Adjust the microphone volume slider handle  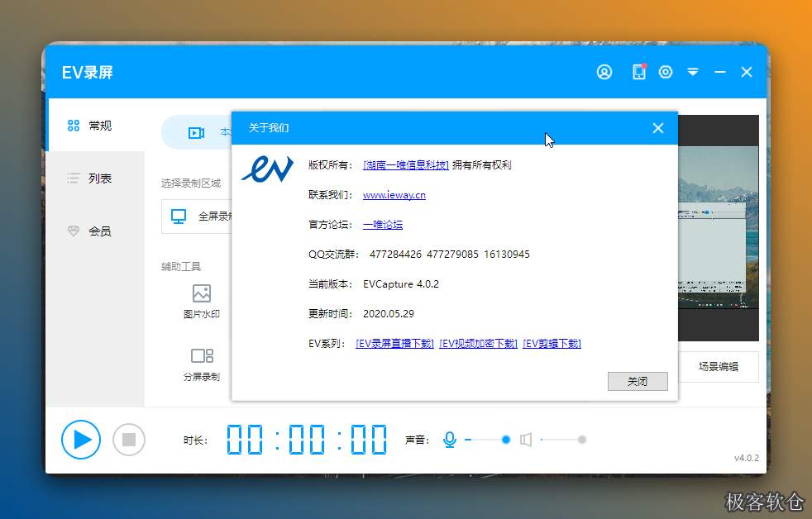point(506,440)
